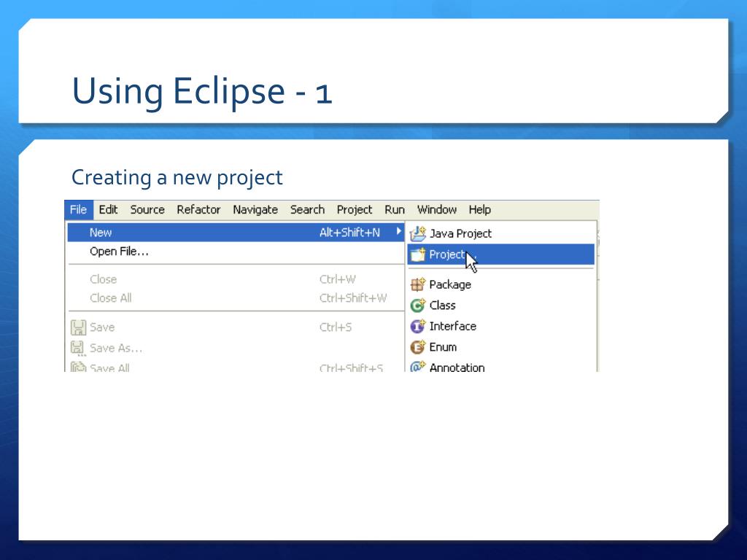The height and width of the screenshot is (560, 747).
Task: Choose Save As... from the File menu
Action: click(236, 348)
